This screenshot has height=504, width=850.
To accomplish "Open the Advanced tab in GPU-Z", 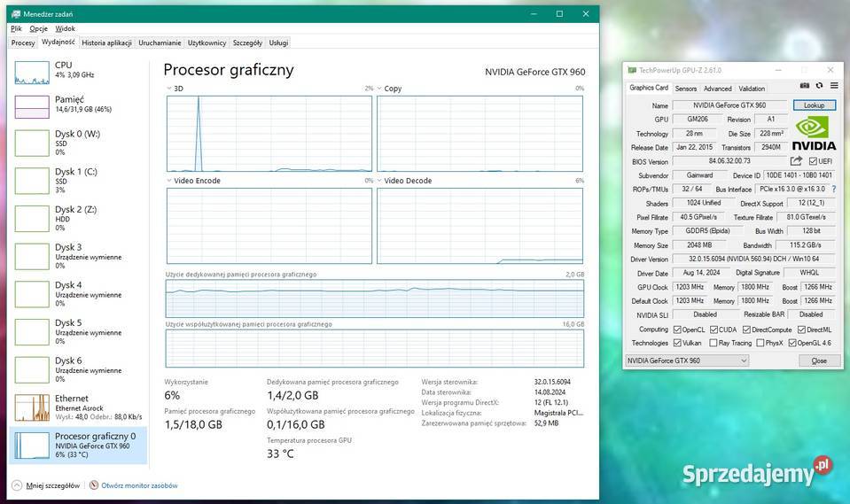I will (x=718, y=89).
